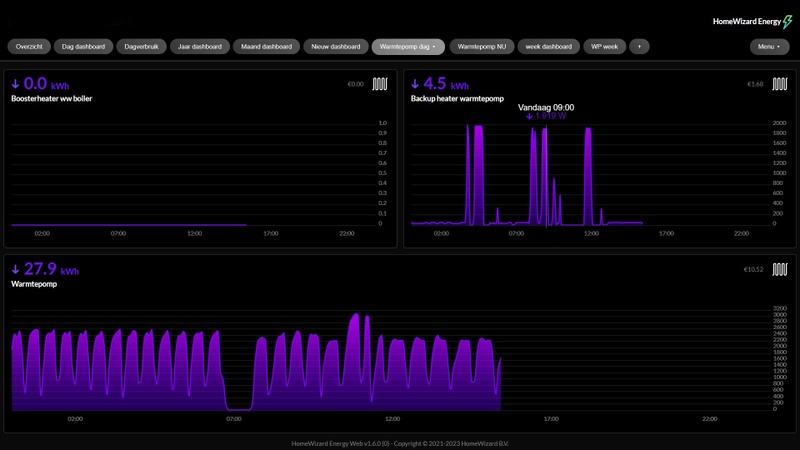Select the WP week tab
The width and height of the screenshot is (800, 450).
point(604,46)
